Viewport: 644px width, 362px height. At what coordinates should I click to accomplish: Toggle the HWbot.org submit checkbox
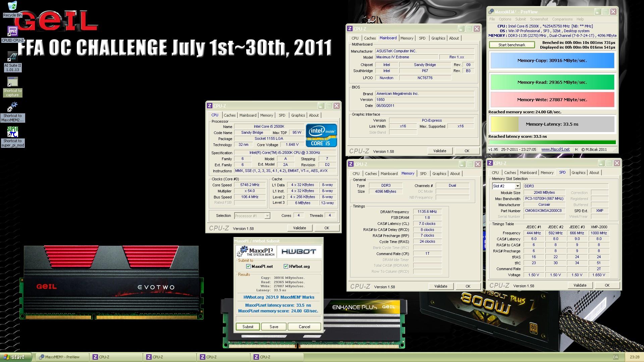[x=286, y=266]
